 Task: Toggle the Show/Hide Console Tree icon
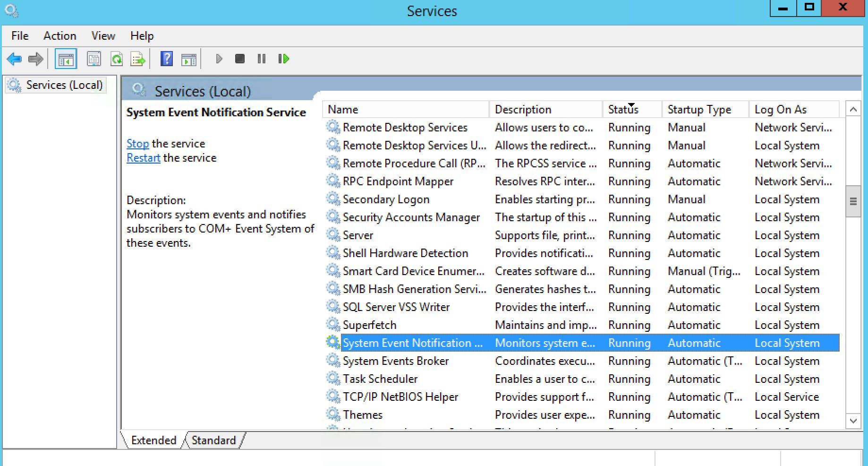[66, 59]
